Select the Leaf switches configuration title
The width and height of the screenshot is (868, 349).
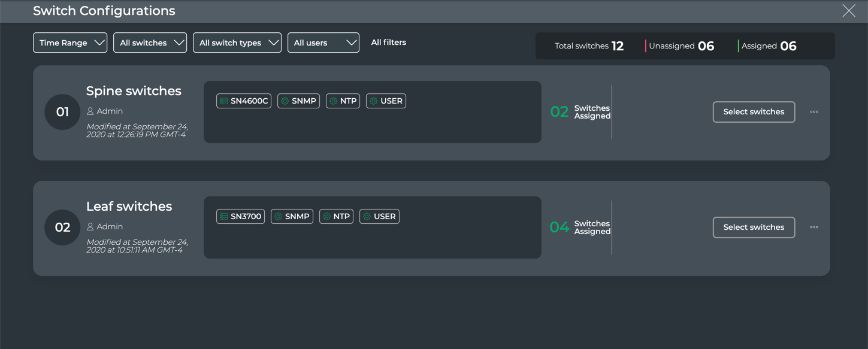[129, 207]
